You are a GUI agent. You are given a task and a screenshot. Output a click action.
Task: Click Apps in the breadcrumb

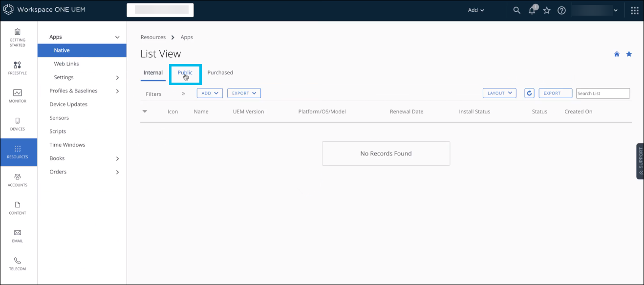[x=187, y=38]
